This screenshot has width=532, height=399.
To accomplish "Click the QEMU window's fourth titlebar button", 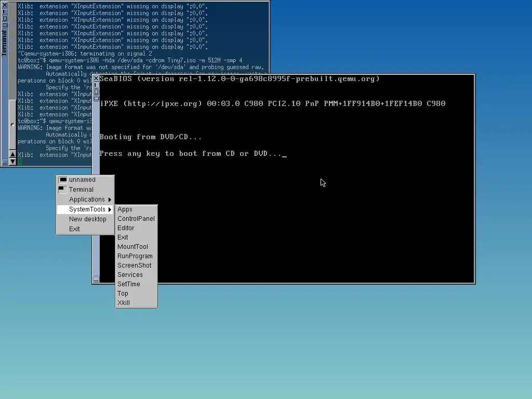I will click(x=96, y=98).
